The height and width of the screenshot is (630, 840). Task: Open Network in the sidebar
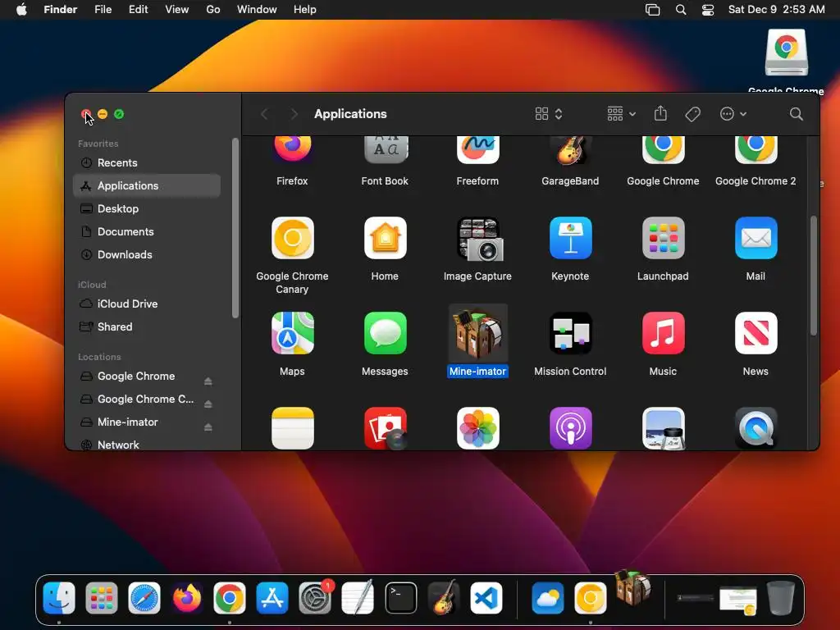point(147,445)
